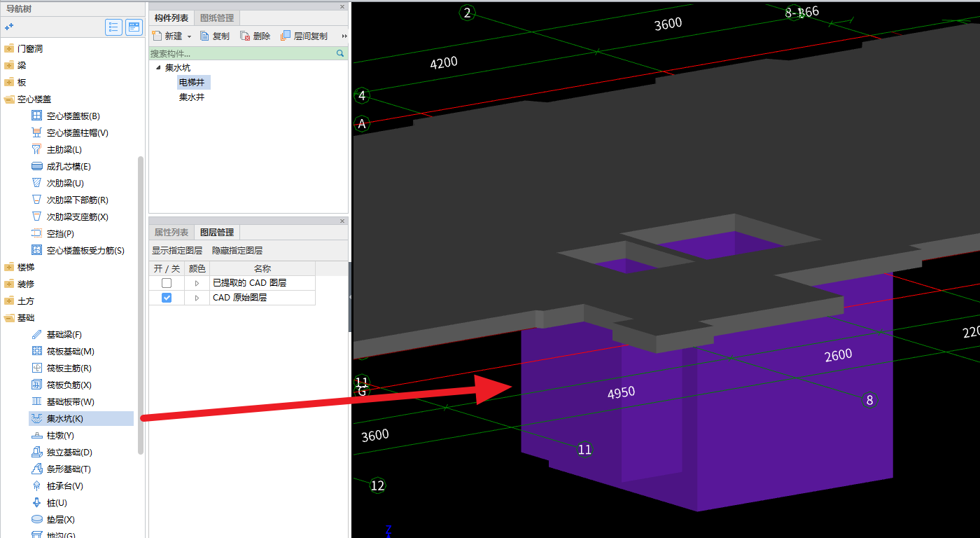This screenshot has height=538, width=980.
Task: Close the layer management panel
Action: coord(342,221)
